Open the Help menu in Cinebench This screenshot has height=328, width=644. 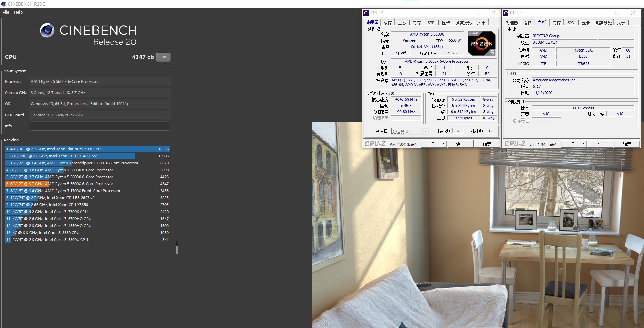[18, 12]
